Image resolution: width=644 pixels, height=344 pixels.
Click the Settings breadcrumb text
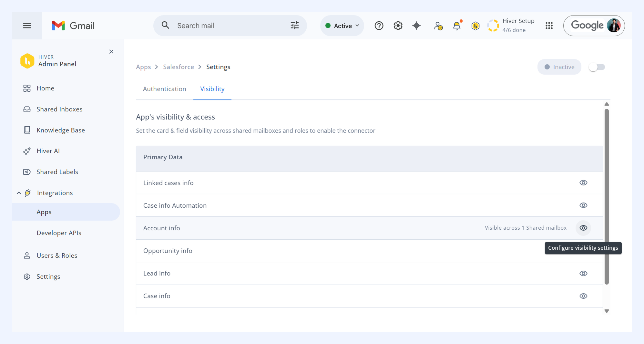(x=218, y=67)
